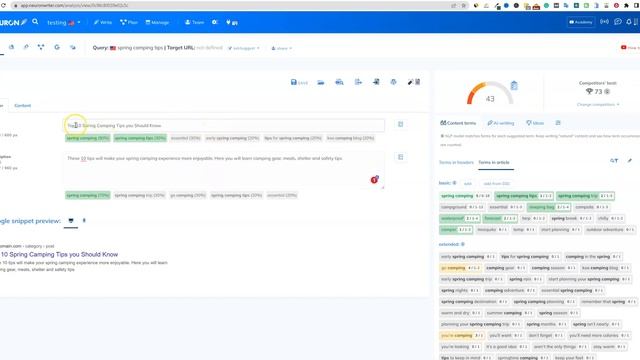Click into the title input field

[224, 125]
